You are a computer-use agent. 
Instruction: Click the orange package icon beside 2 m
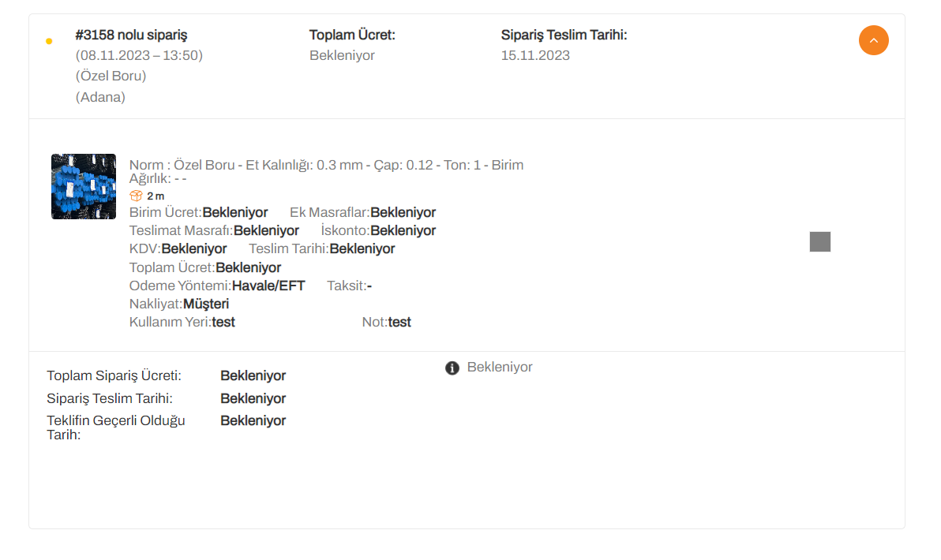[x=137, y=196]
